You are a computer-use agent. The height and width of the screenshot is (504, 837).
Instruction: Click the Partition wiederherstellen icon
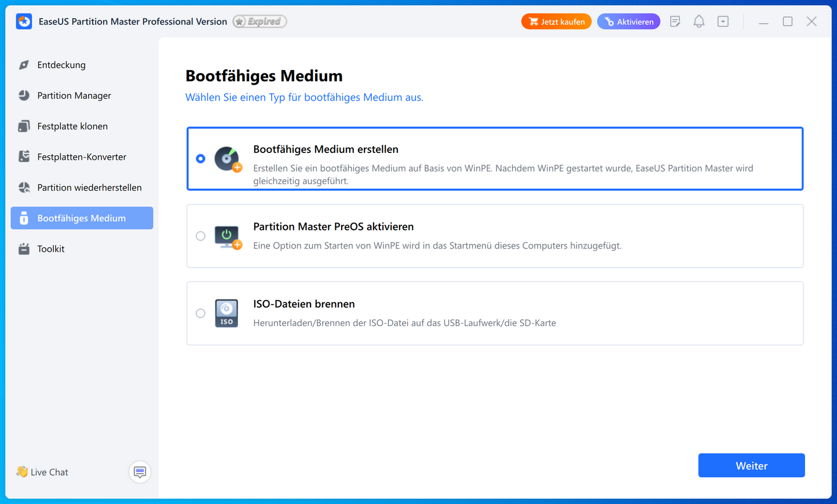(24, 188)
